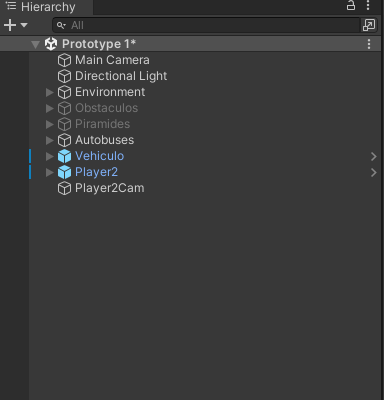Click the blue Vehiculo prefab cube icon

coord(64,156)
